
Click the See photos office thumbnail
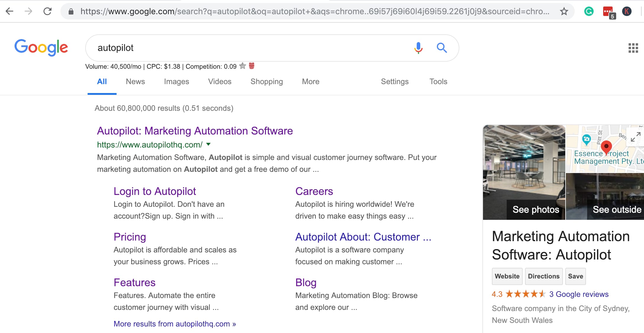tap(524, 172)
